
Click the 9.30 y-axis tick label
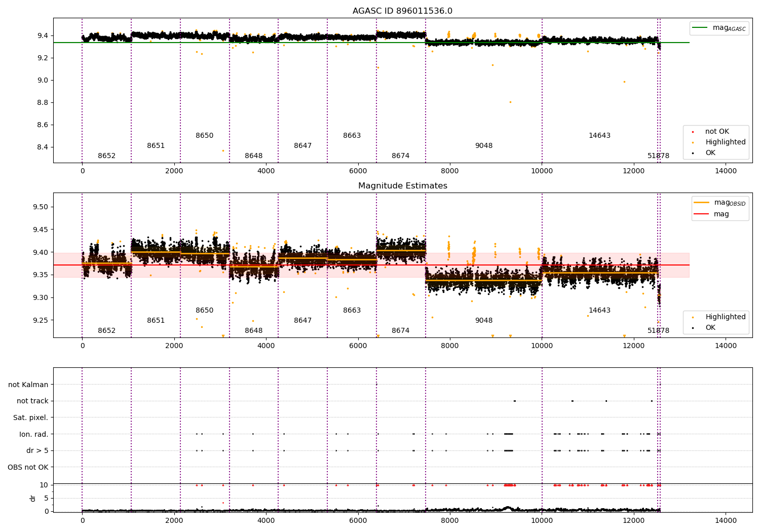click(x=41, y=298)
